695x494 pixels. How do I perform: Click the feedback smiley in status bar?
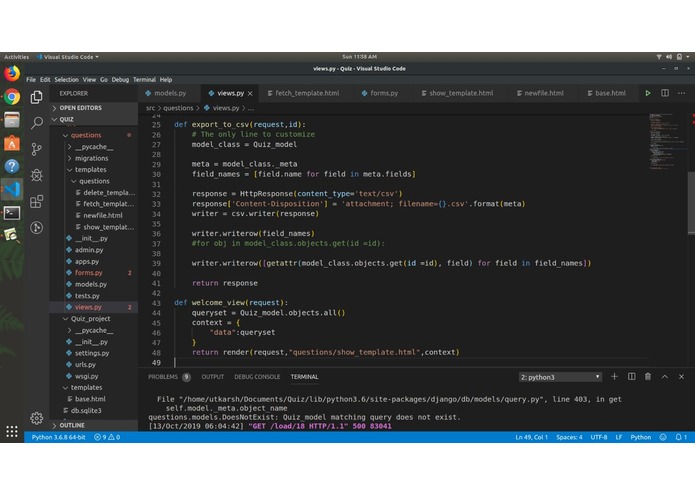point(663,437)
